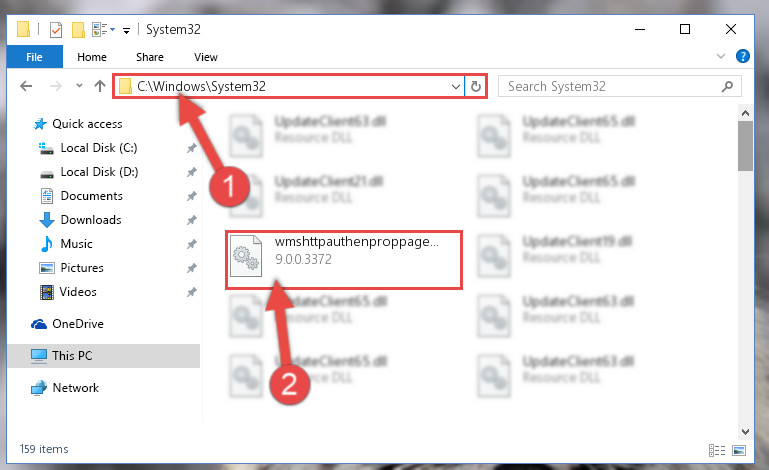Unpin Downloads pin icon in sidebar
This screenshot has height=470, width=769.
[x=191, y=220]
